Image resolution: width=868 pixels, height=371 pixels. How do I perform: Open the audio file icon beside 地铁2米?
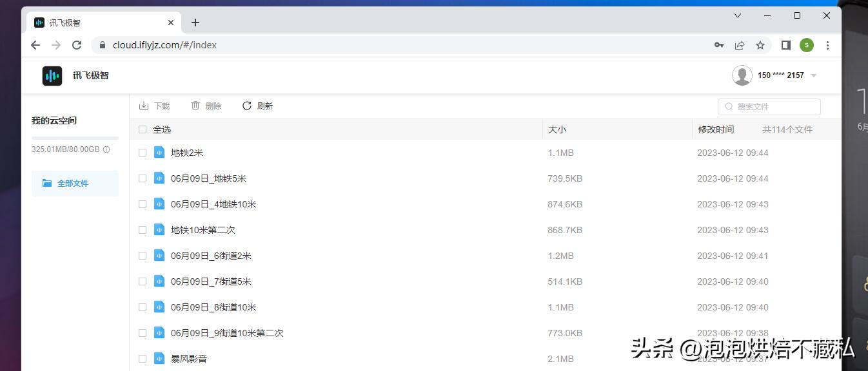click(159, 153)
